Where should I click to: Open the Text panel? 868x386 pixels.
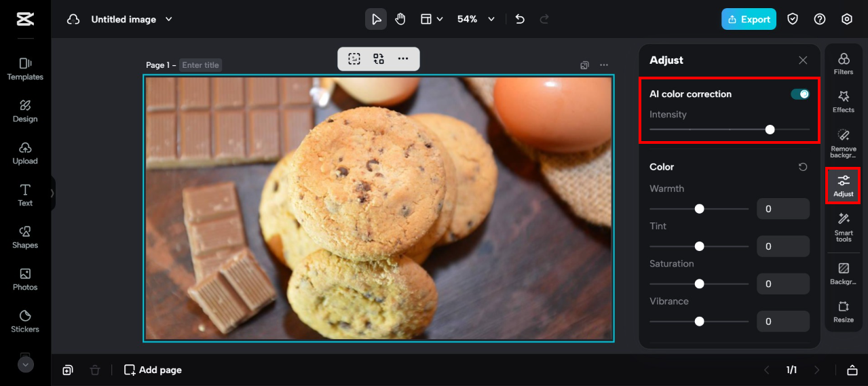pyautogui.click(x=25, y=195)
